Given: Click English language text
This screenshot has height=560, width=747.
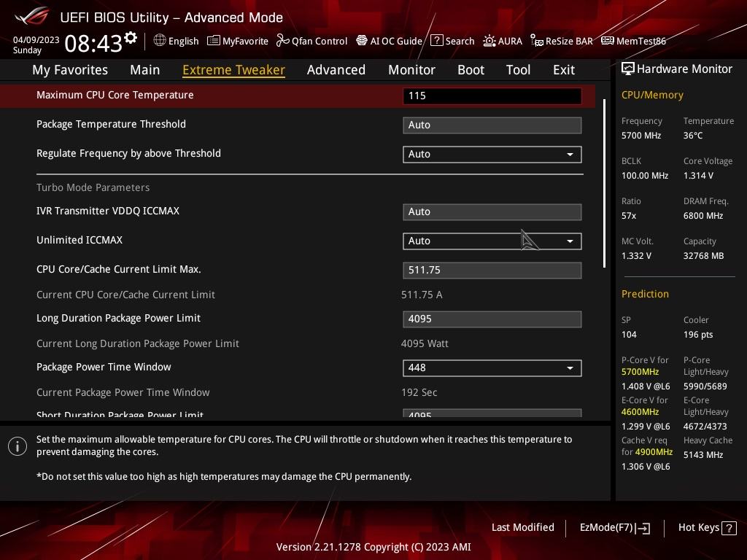Looking at the screenshot, I should 183,41.
